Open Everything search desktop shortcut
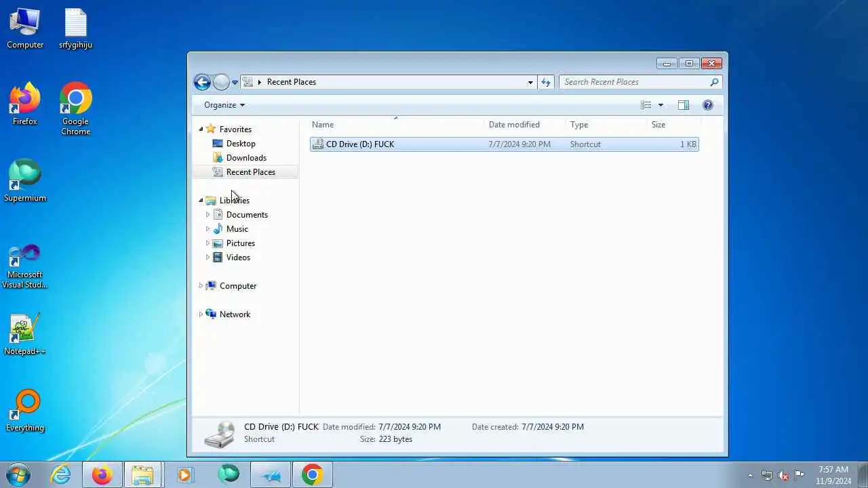The image size is (868, 488). (25, 411)
